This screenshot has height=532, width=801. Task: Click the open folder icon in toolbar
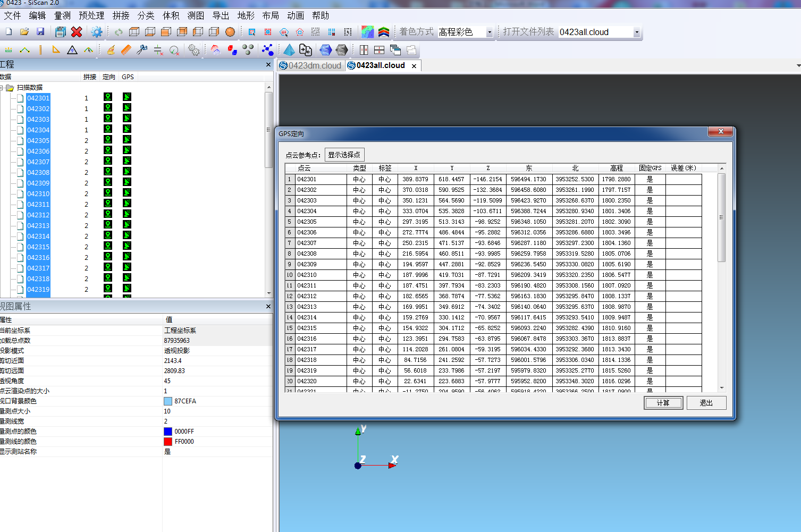[x=24, y=32]
